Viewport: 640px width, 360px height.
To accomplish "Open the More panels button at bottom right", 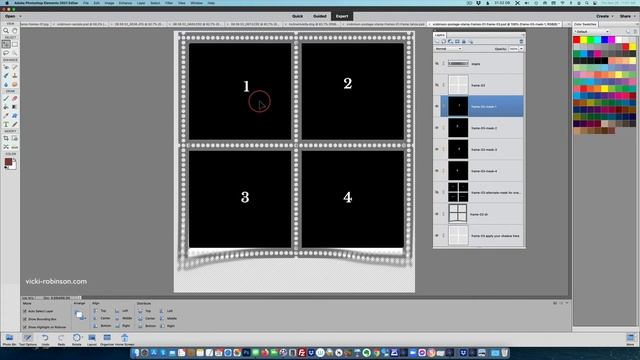I will click(x=630, y=340).
